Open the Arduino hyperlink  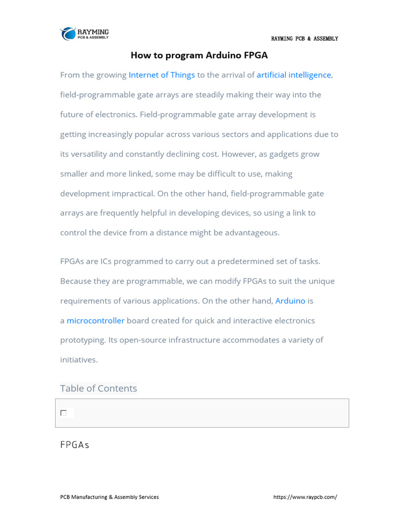point(290,301)
